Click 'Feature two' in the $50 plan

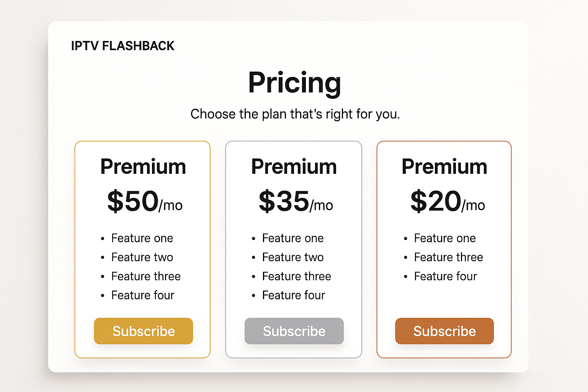[142, 257]
